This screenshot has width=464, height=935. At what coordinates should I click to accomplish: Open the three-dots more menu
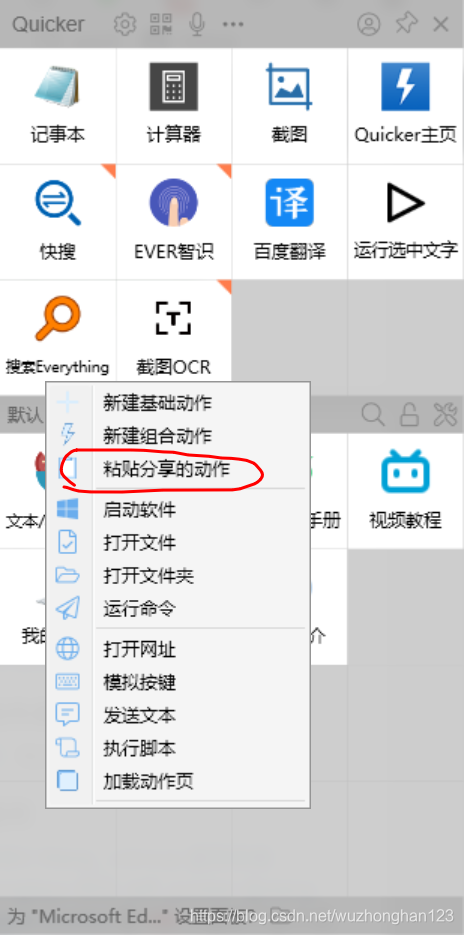[233, 24]
